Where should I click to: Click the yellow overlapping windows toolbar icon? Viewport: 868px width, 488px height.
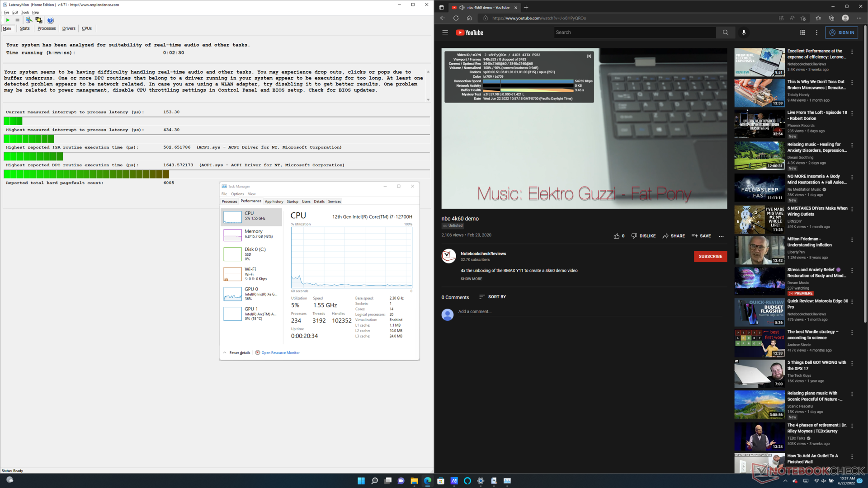point(39,20)
